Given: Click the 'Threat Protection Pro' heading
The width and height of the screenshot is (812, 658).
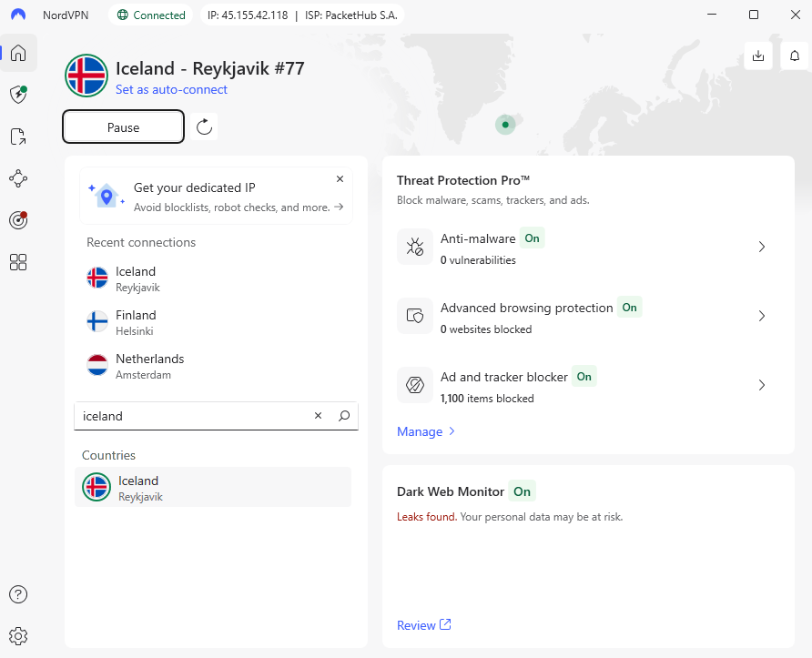Looking at the screenshot, I should (x=463, y=180).
